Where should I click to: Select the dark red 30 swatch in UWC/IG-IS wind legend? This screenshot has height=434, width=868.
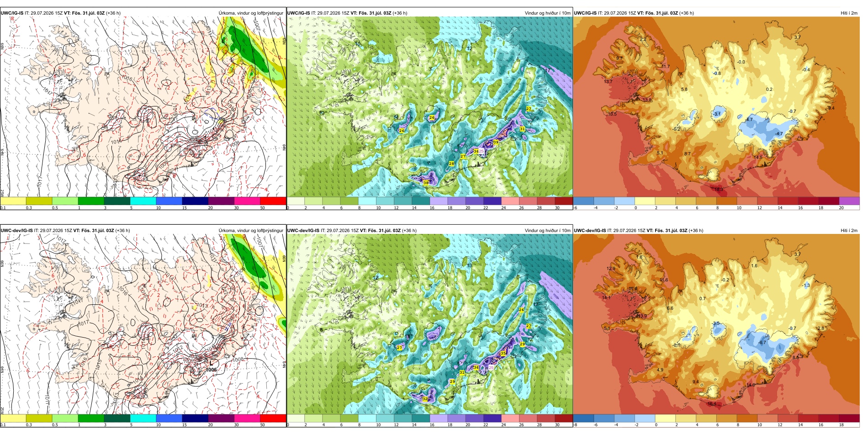[x=563, y=201]
